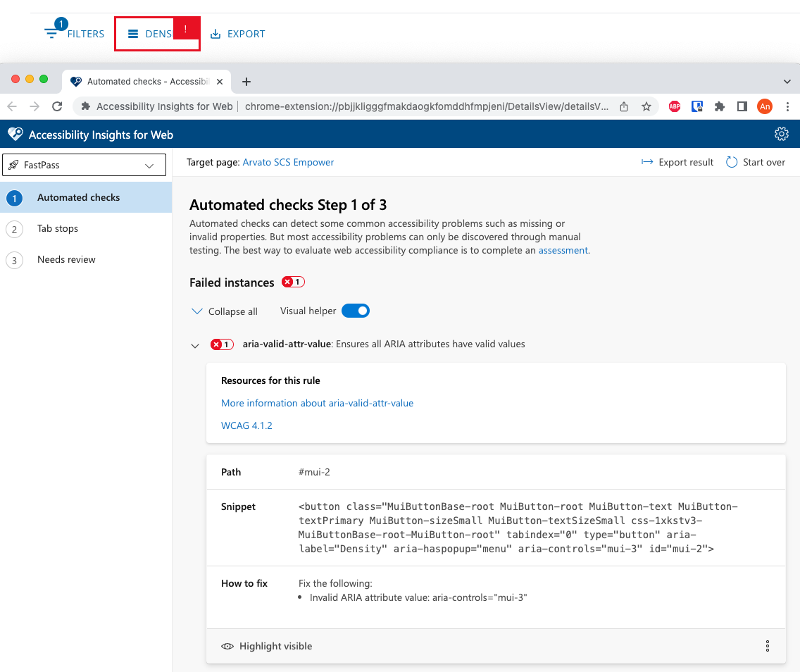Open instance three-dot more actions menu
The width and height of the screenshot is (800, 672).
click(x=768, y=646)
